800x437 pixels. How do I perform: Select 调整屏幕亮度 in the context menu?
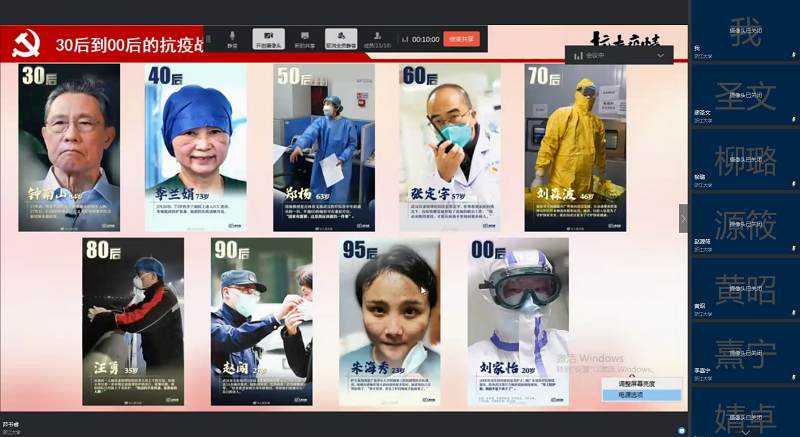(x=641, y=383)
